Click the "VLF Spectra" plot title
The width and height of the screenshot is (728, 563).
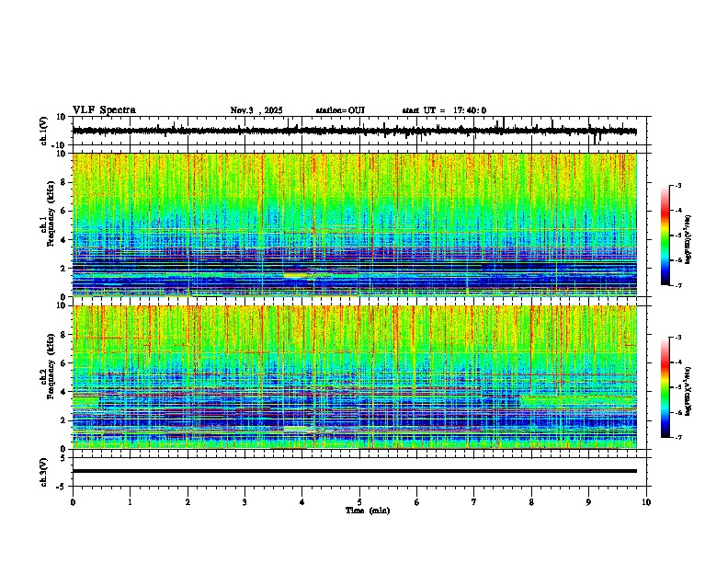(x=104, y=110)
